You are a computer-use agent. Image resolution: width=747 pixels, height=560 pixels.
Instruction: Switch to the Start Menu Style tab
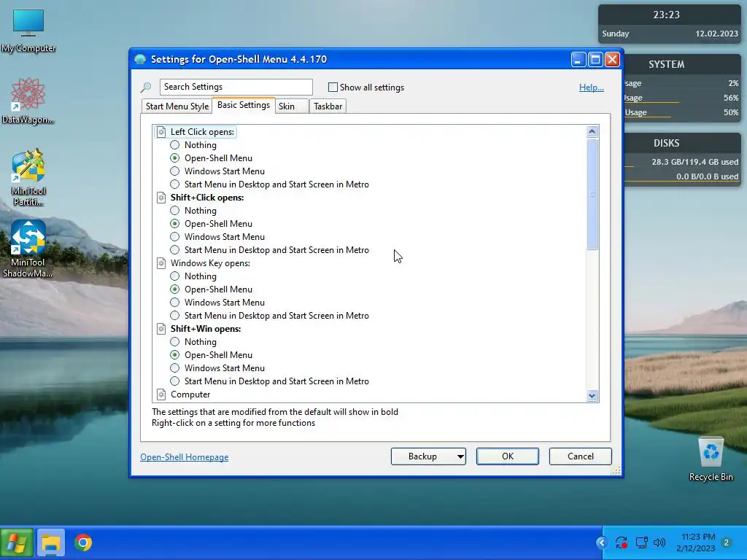(x=177, y=106)
